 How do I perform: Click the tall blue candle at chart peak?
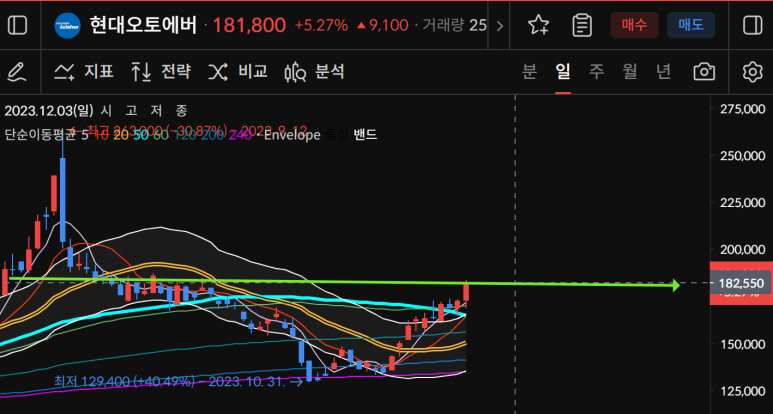pos(63,200)
